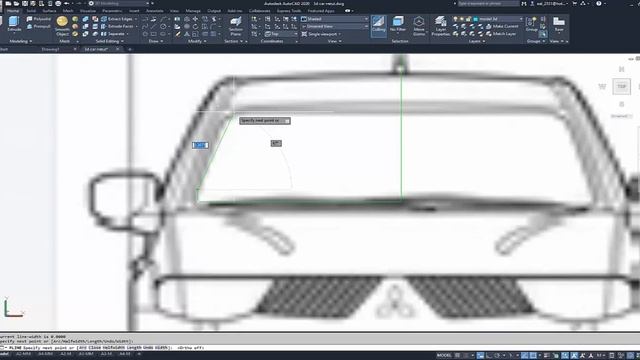This screenshot has height=360, width=640.
Task: Click the Group tool
Action: tap(531, 24)
